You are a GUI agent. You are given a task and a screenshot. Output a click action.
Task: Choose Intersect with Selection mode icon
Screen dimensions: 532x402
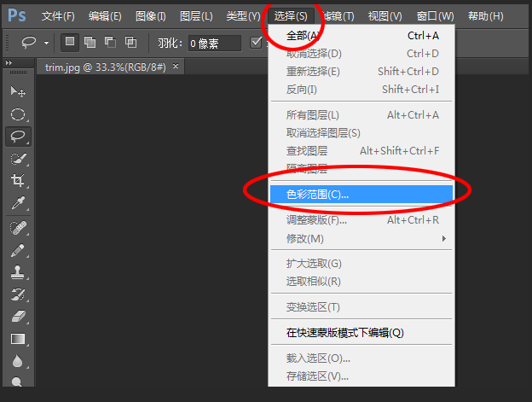click(130, 42)
